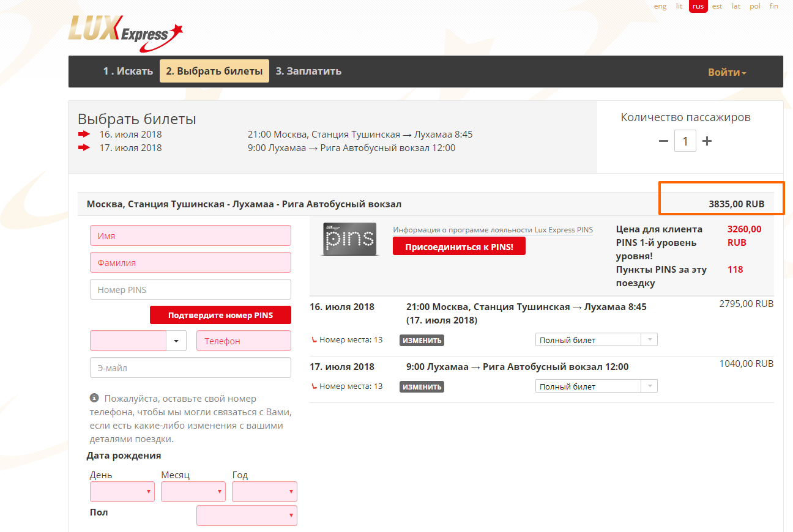Image resolution: width=793 pixels, height=532 pixels.
Task: Click seat icon for the 16. июля trip
Action: click(x=314, y=339)
